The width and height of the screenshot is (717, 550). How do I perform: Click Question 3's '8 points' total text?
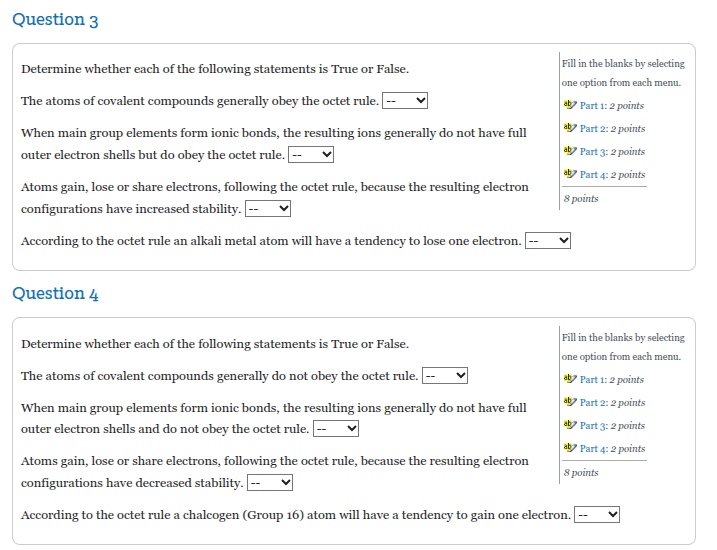(581, 198)
